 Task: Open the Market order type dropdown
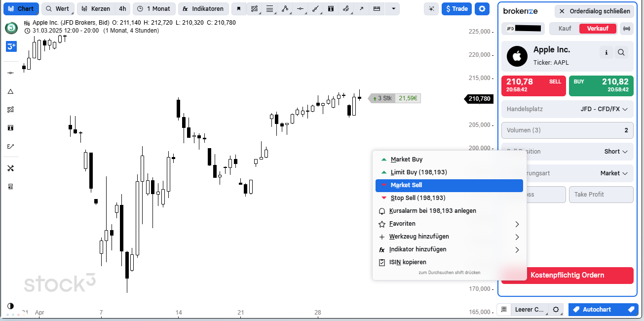click(x=567, y=173)
